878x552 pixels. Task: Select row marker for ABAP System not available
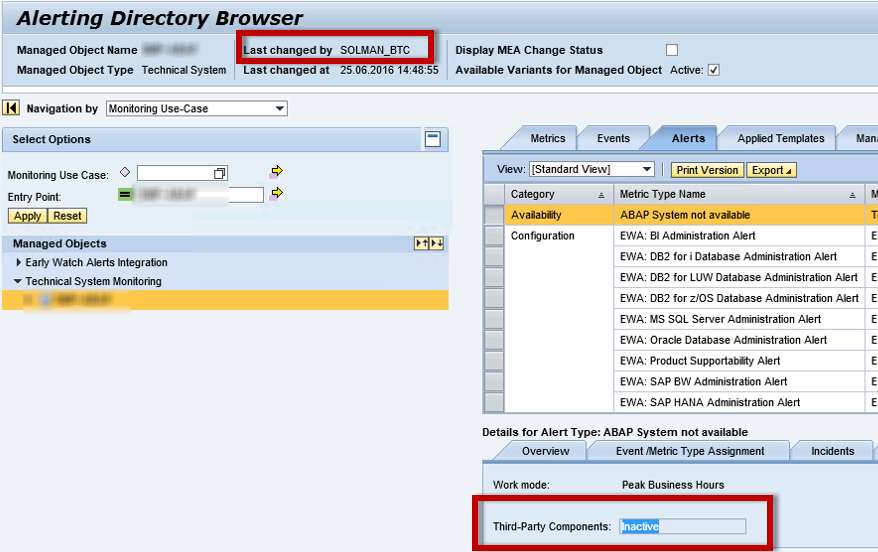[x=494, y=215]
